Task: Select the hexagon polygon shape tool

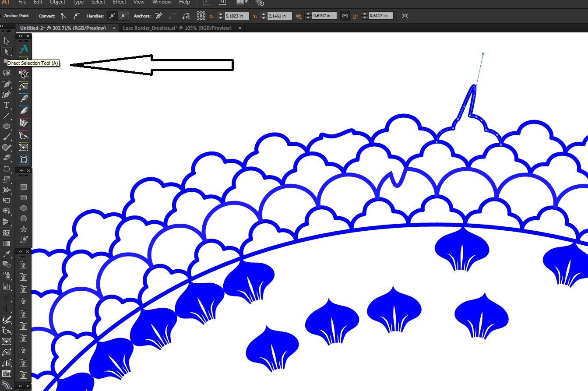Action: (x=24, y=218)
